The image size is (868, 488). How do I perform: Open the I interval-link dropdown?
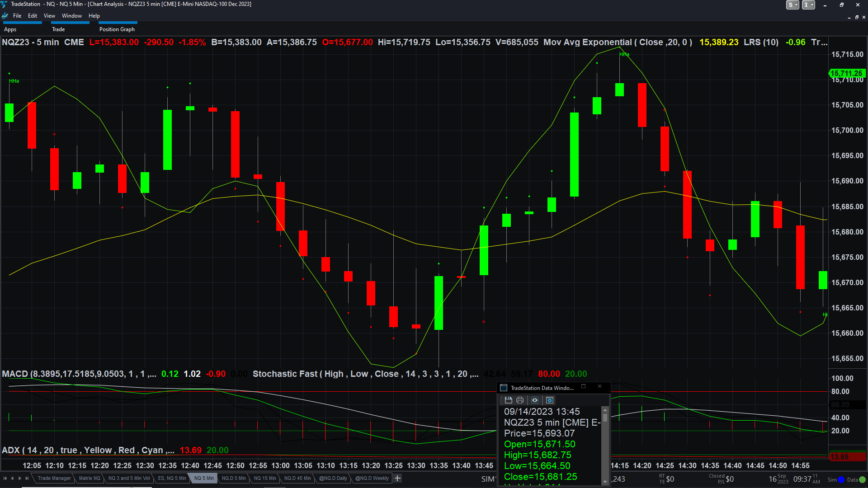pos(808,5)
